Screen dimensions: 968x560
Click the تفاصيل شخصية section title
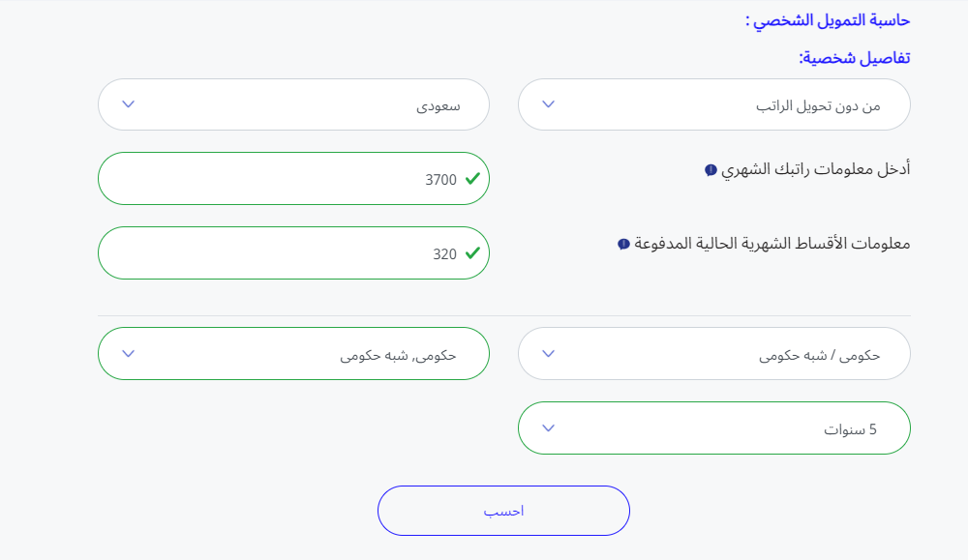tap(854, 58)
